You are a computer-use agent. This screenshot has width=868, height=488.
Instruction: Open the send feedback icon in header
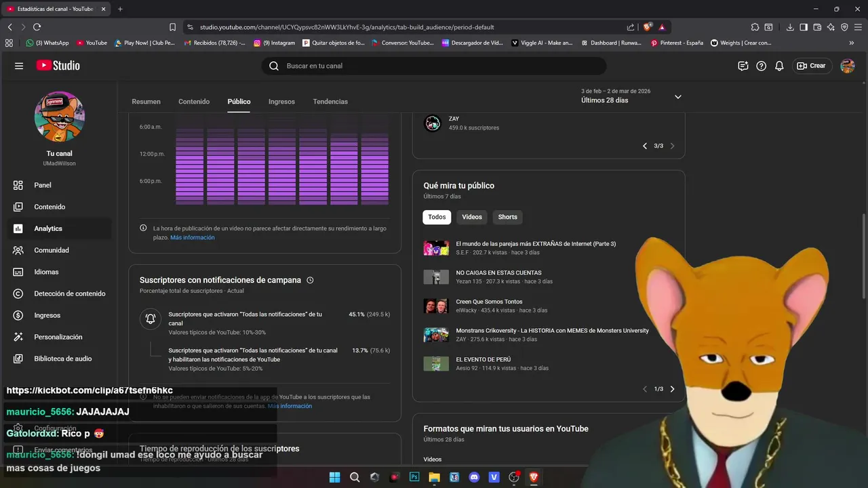tap(743, 66)
